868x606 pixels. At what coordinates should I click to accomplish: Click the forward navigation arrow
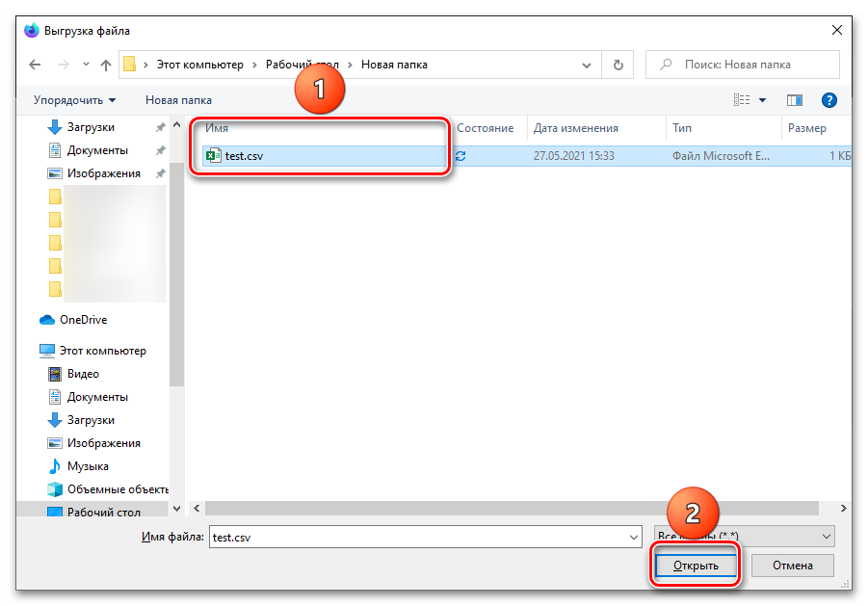[64, 65]
